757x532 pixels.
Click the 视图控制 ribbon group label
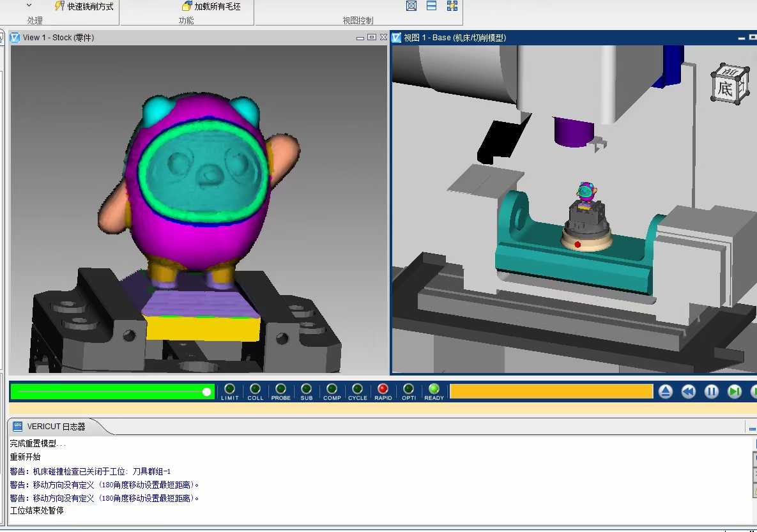[358, 20]
